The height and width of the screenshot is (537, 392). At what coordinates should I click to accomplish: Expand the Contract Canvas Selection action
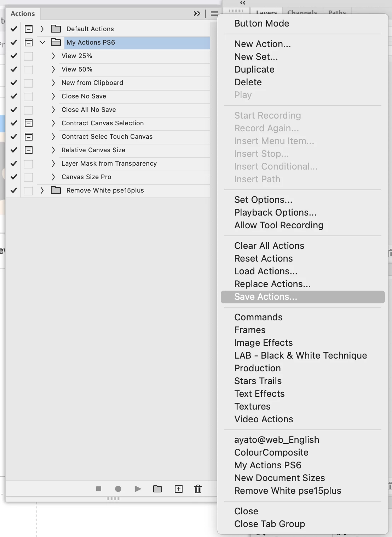click(53, 123)
